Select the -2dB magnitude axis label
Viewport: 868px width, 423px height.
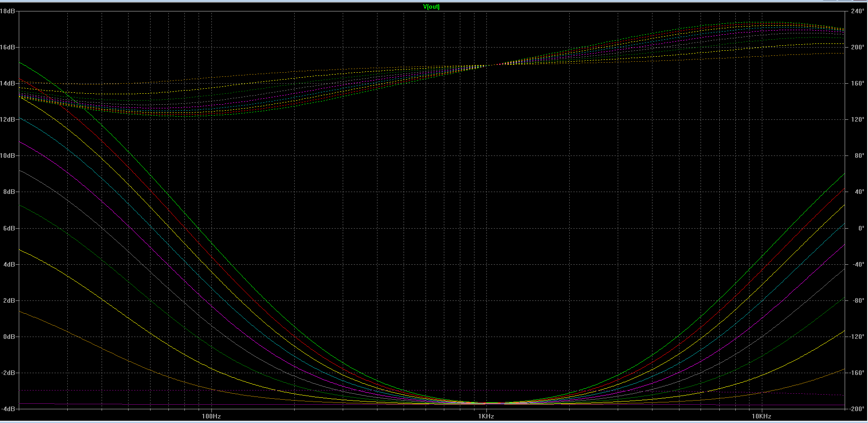[9, 373]
